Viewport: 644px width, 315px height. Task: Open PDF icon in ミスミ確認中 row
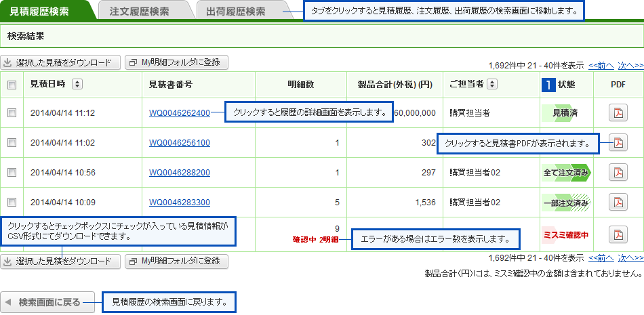pyautogui.click(x=618, y=235)
